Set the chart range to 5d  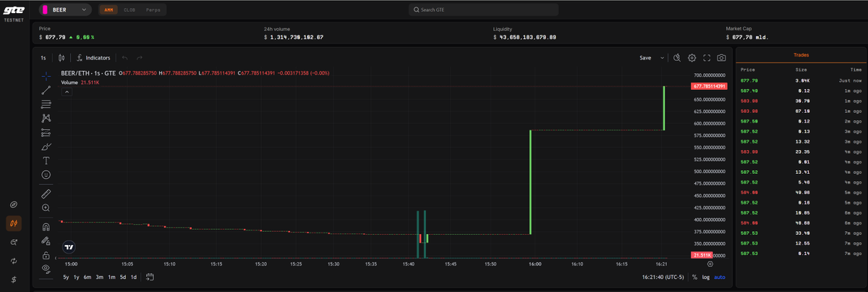[123, 277]
